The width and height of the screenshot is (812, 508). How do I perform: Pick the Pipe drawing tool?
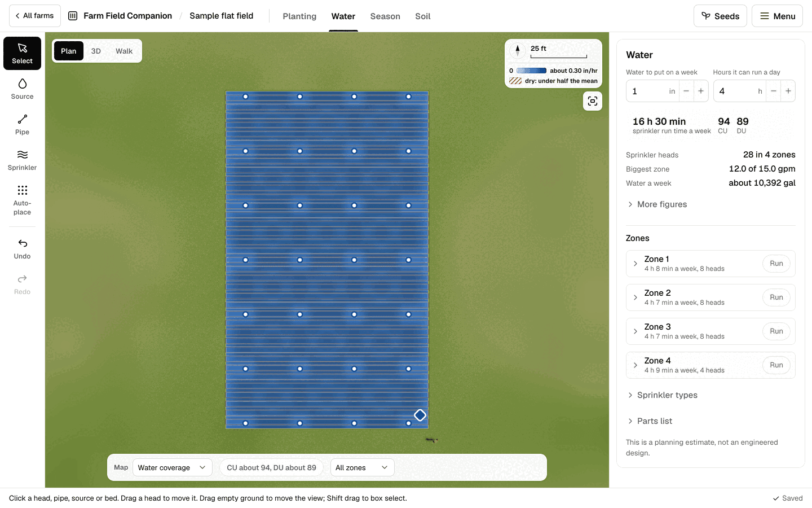[x=22, y=125]
